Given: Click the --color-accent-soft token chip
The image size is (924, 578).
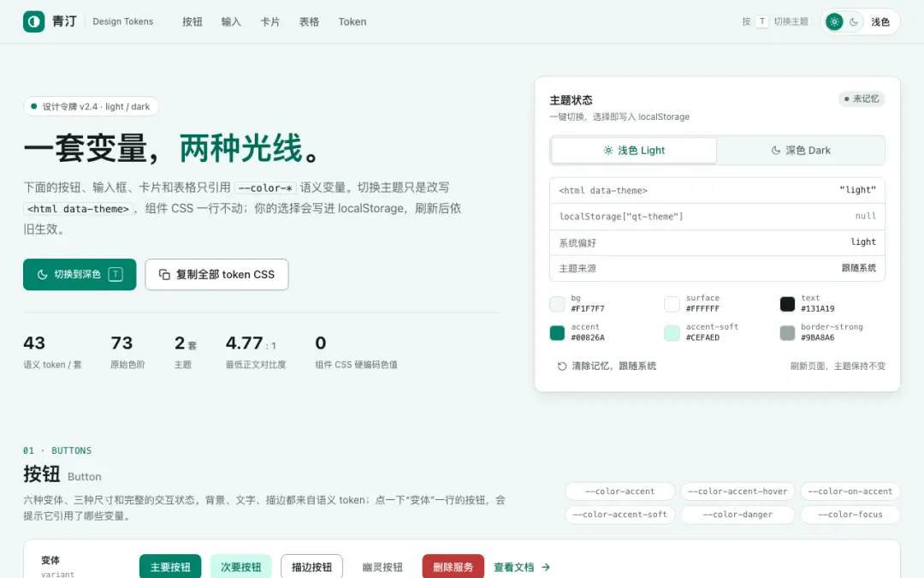Looking at the screenshot, I should (620, 515).
